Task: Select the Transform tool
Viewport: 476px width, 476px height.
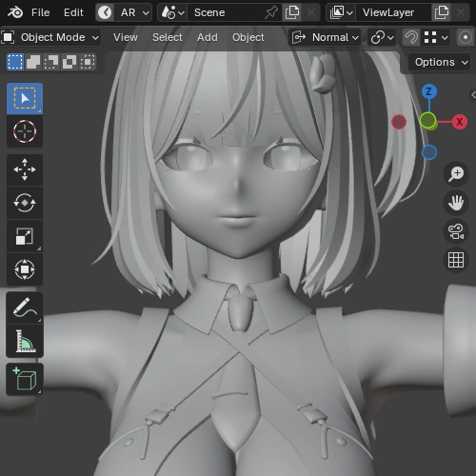Action: [25, 269]
